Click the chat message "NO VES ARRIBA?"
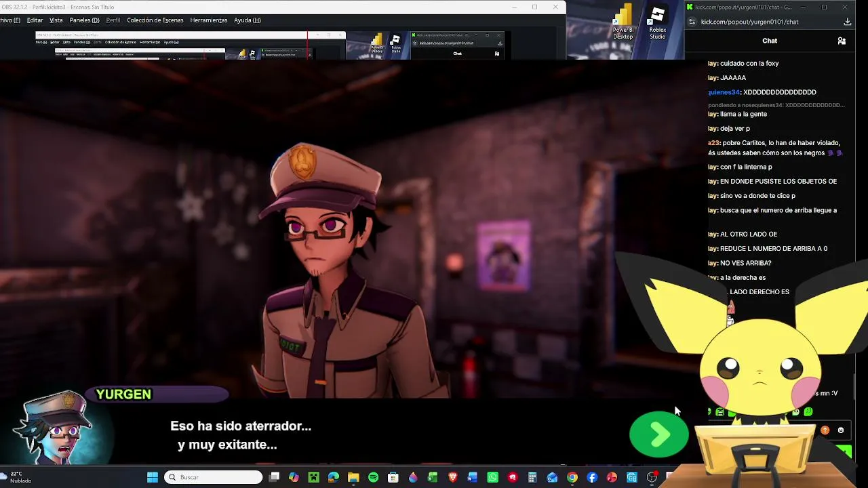Screen dimensions: 868x488 click(746, 263)
